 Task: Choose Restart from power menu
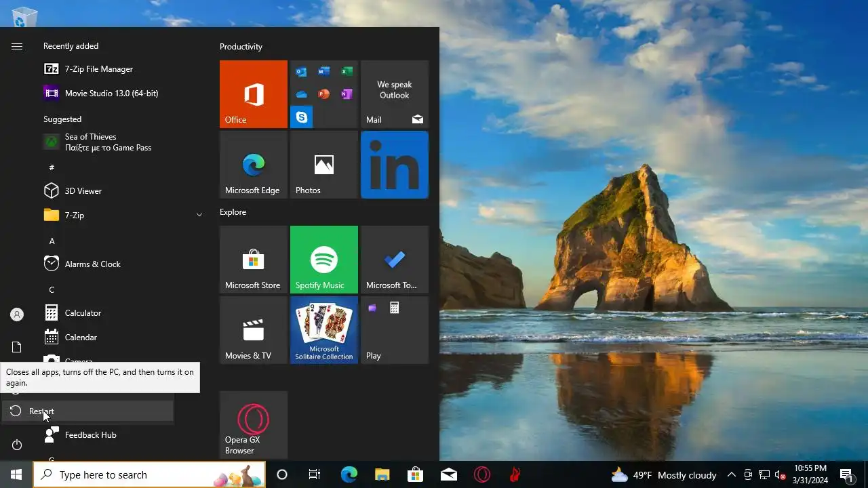tap(87, 411)
